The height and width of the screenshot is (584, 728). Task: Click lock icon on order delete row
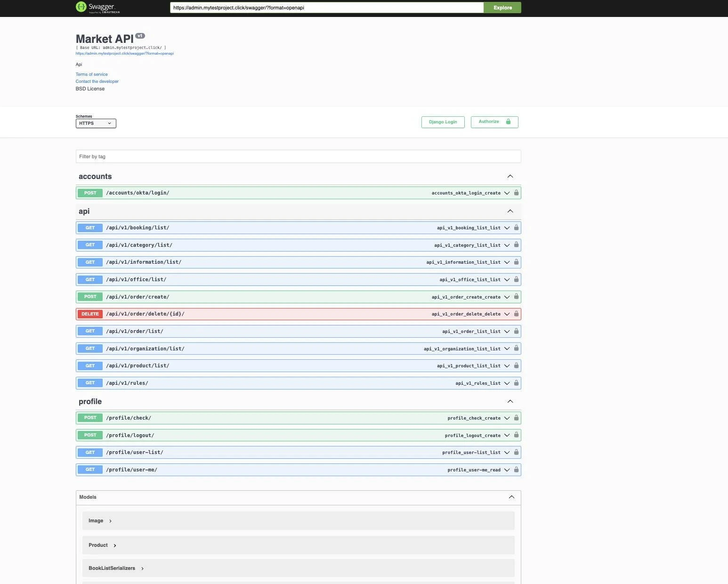[x=516, y=314]
